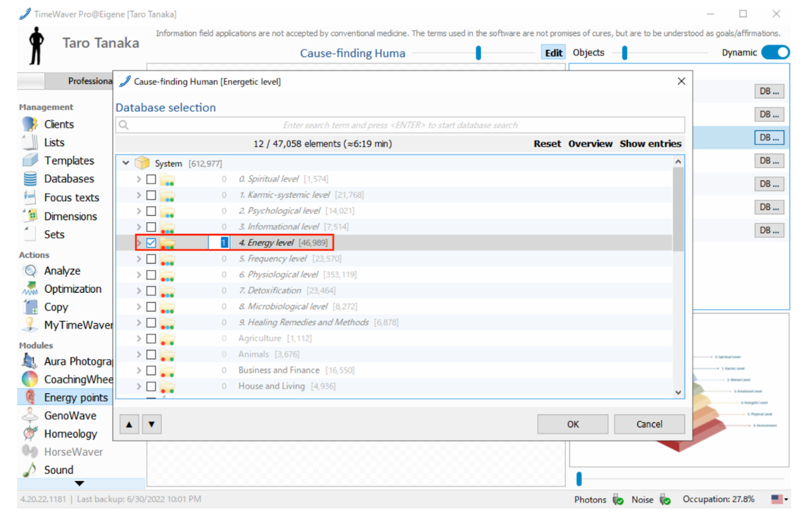Collapse the System tree node

click(126, 163)
